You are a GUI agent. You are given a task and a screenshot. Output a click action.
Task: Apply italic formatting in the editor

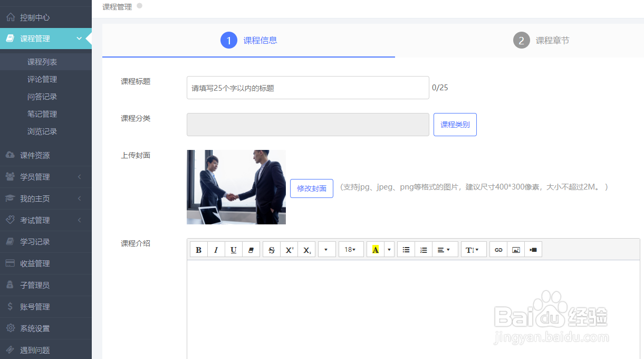[216, 249]
